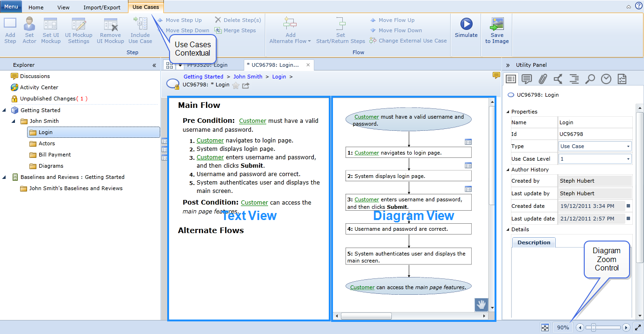
Task: Click the fit-to-window icon beside zoom percentage
Action: click(545, 327)
